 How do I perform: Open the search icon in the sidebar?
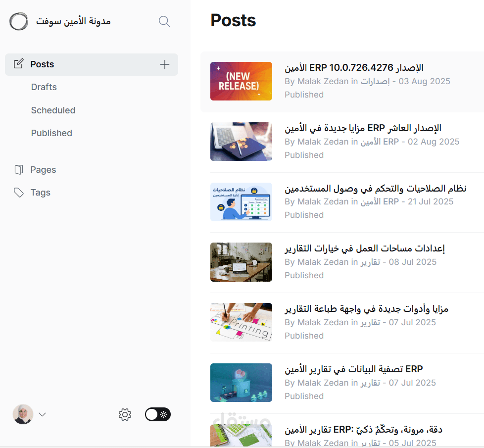tap(164, 21)
